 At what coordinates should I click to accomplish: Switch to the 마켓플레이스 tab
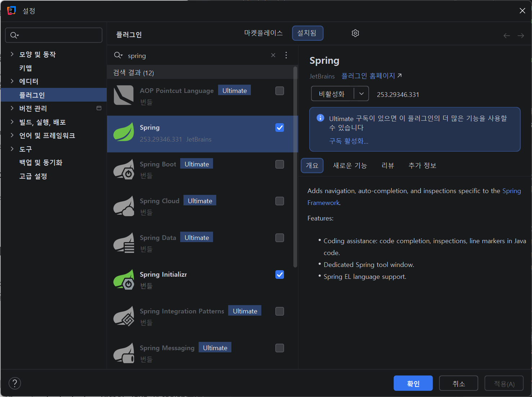[x=263, y=33]
